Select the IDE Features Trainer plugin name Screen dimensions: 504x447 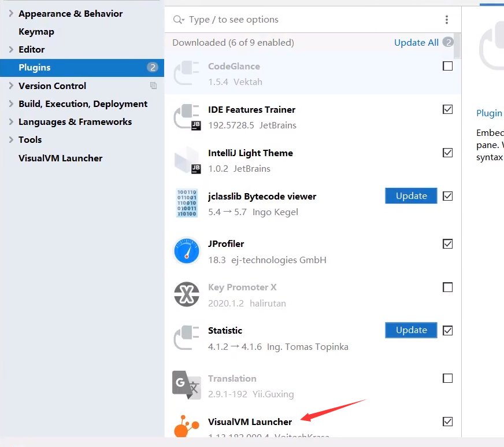point(251,109)
